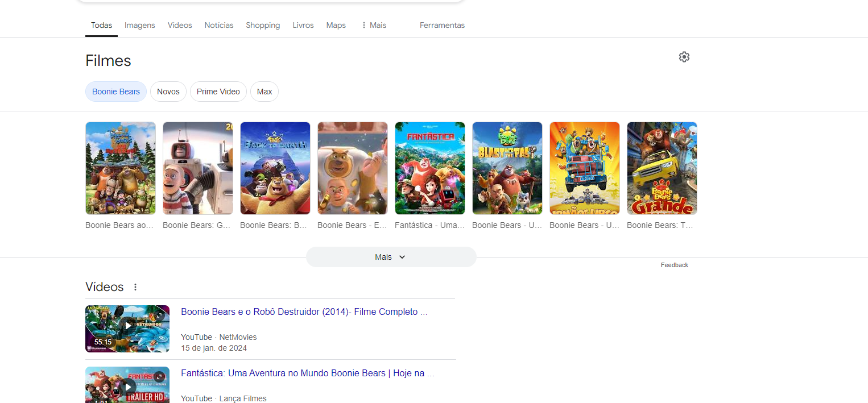Open the Fantástica: Uma Aventura video link
Screen dimensions: 868x403
[x=308, y=373]
